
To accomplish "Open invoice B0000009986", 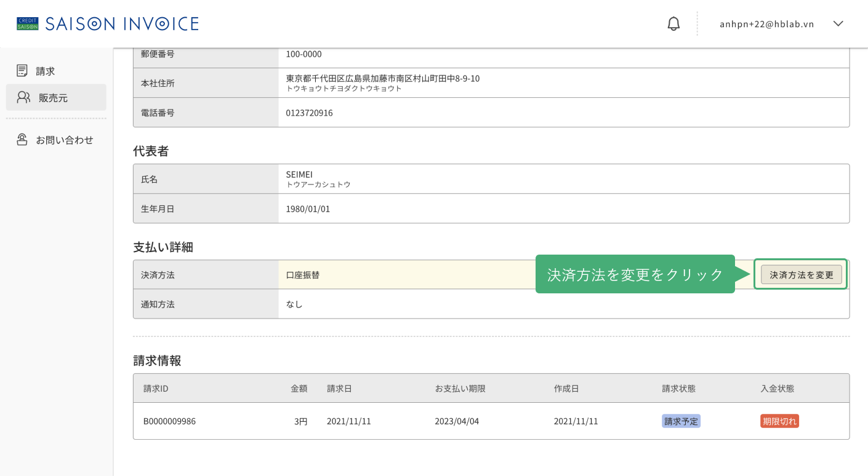I will pos(169,421).
